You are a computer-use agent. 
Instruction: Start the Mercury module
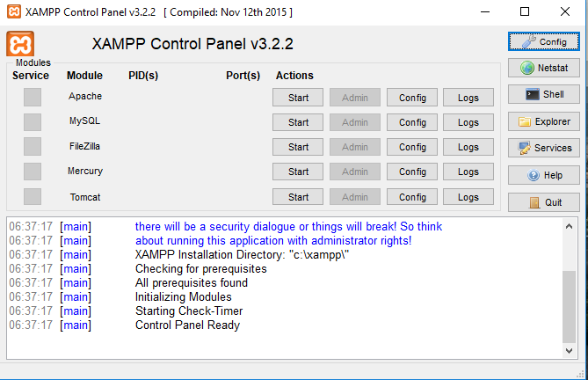(298, 172)
